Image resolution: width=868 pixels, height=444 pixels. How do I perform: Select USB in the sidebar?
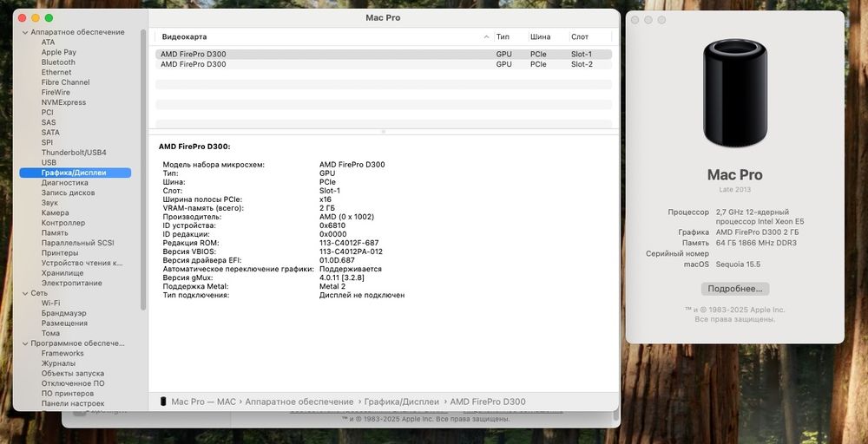click(x=49, y=162)
